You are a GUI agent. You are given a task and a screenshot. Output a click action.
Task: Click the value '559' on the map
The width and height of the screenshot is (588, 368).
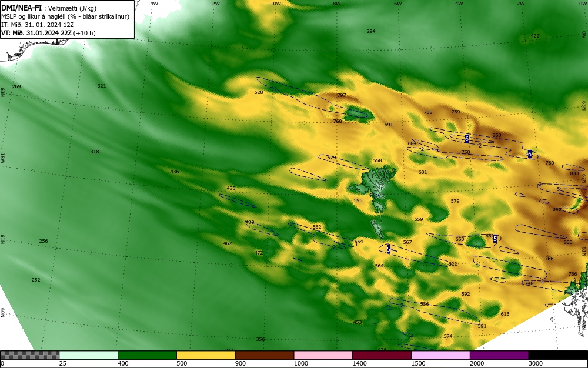[x=419, y=220]
